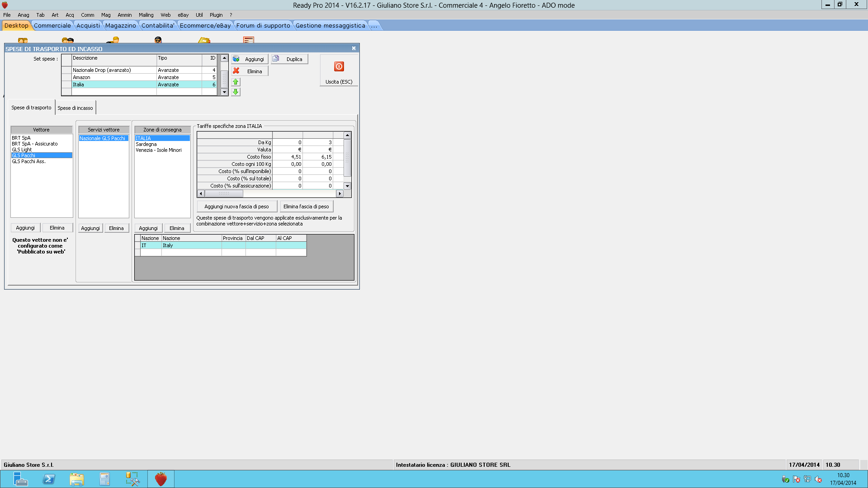Click Aggiungi nuova fascia di peso
The image size is (868, 488).
pyautogui.click(x=236, y=206)
